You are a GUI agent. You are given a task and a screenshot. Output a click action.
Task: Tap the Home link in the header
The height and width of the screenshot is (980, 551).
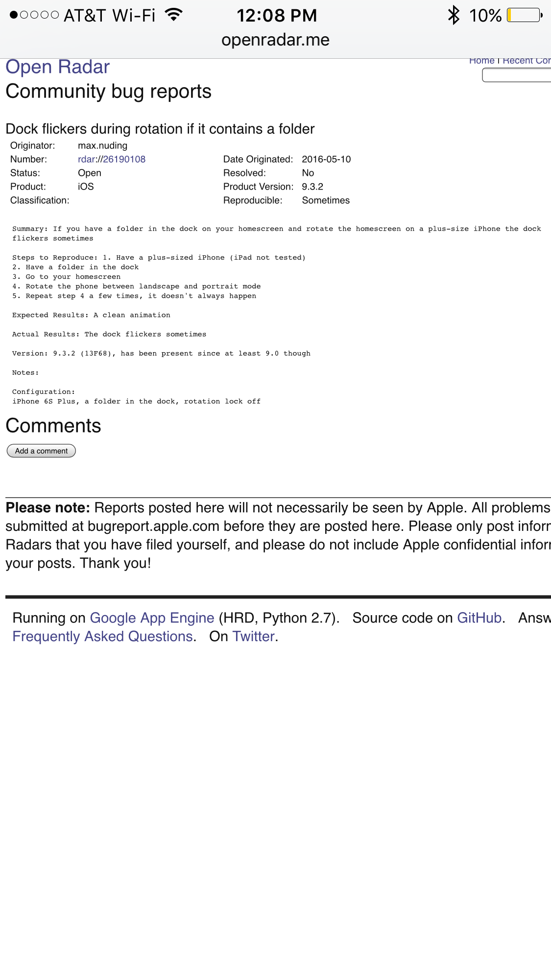pos(482,61)
